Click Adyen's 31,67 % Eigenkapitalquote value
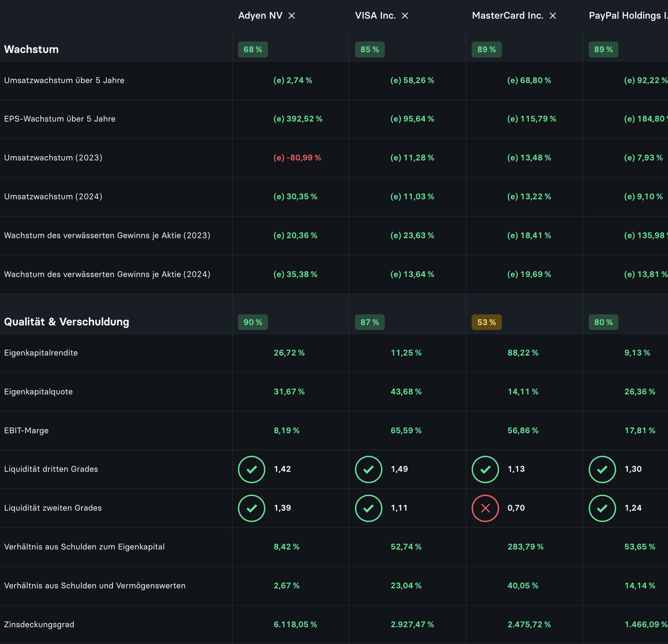Image resolution: width=668 pixels, height=644 pixels. point(289,392)
